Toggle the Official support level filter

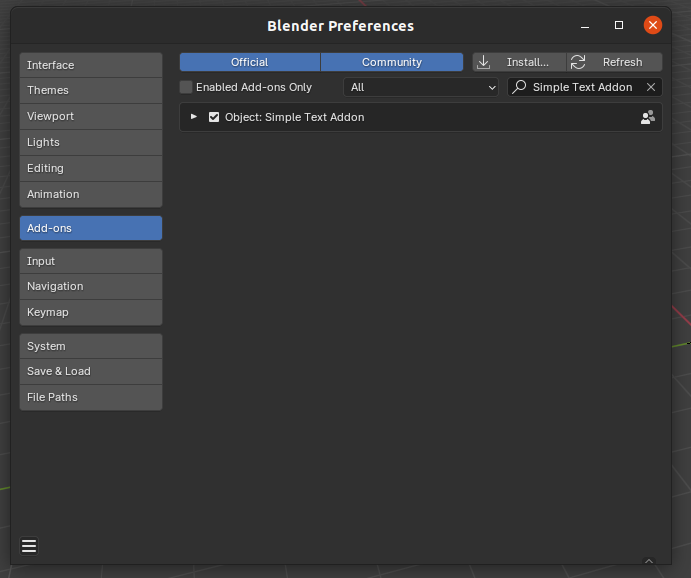click(x=250, y=62)
